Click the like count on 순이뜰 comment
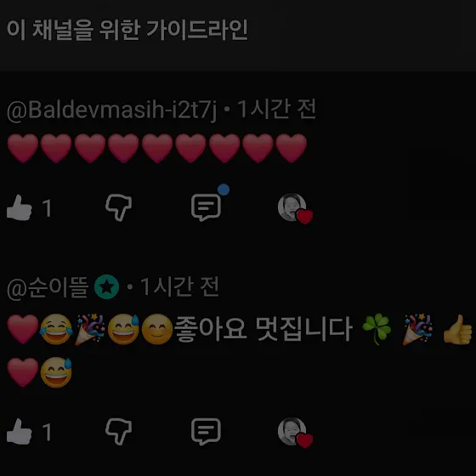The height and width of the screenshot is (476, 476). tap(47, 433)
